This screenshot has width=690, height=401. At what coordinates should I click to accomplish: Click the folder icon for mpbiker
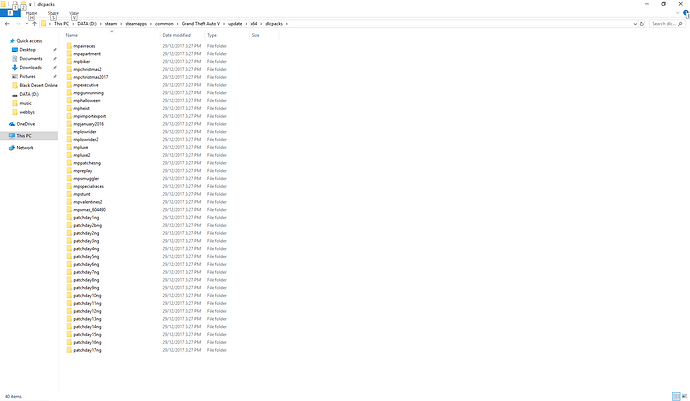point(69,62)
